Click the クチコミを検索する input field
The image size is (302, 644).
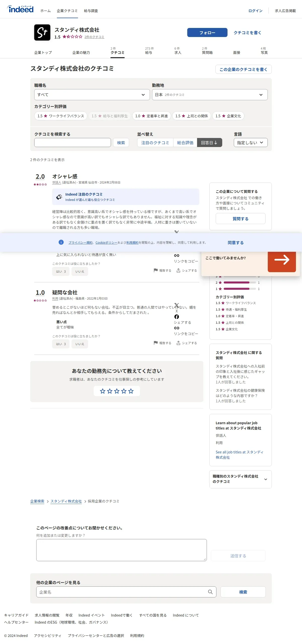tap(72, 142)
